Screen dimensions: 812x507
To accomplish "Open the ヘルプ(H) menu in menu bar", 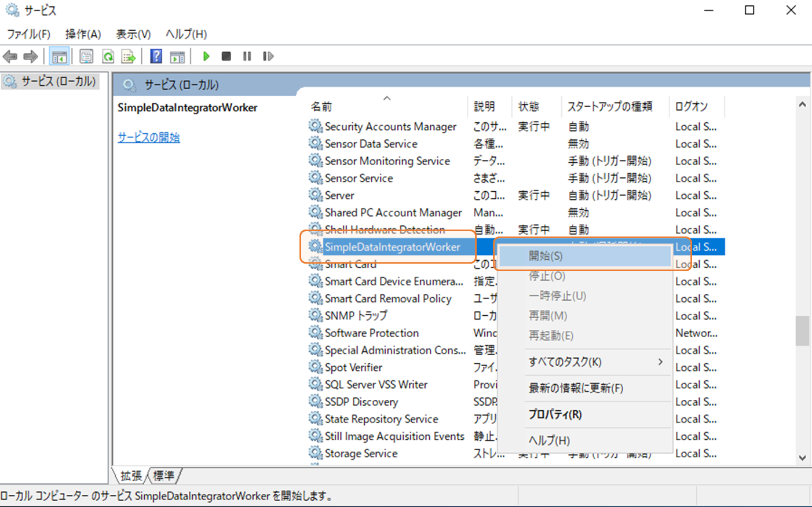I will pyautogui.click(x=186, y=34).
